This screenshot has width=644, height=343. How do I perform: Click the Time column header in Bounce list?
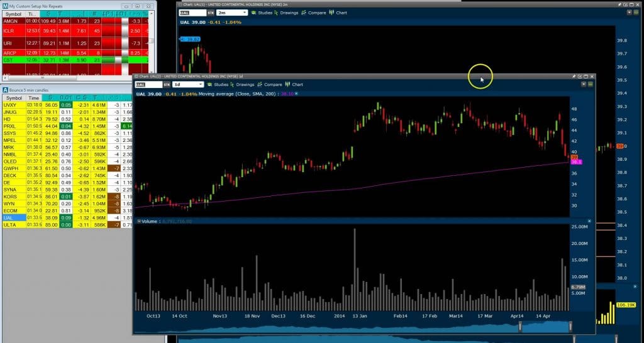[34, 98]
